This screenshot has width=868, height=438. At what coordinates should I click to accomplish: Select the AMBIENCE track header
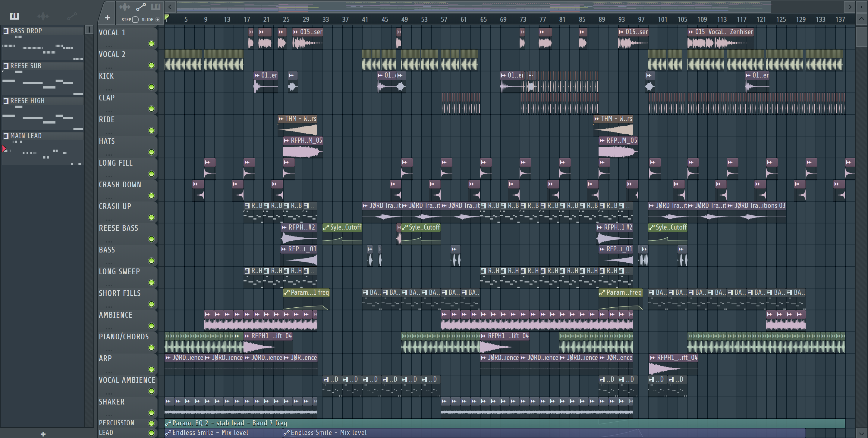[127, 320]
